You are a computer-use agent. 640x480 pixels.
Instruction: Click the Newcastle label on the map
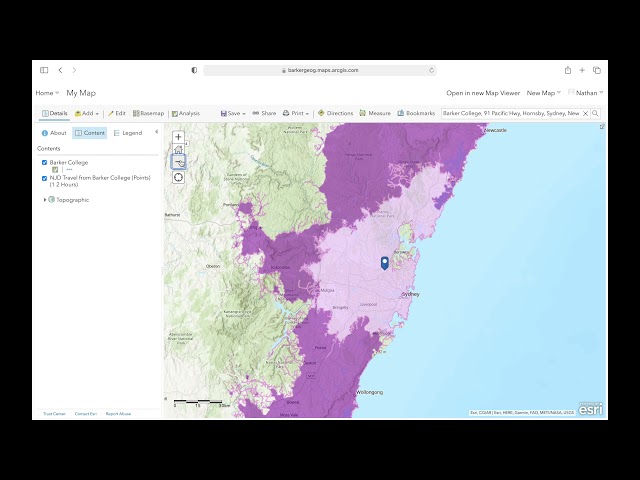click(x=495, y=130)
